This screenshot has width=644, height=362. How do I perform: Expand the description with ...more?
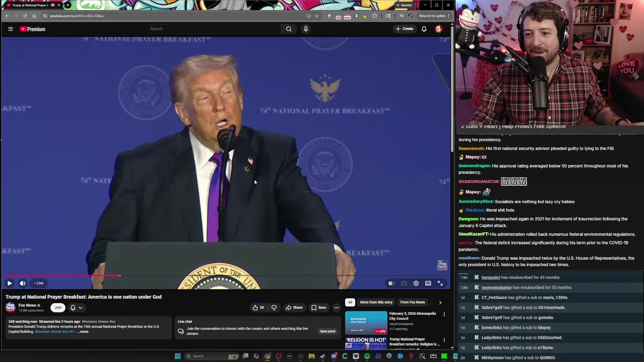tap(84, 332)
